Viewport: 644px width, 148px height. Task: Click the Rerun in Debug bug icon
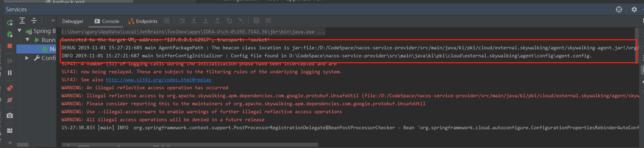coord(10,34)
